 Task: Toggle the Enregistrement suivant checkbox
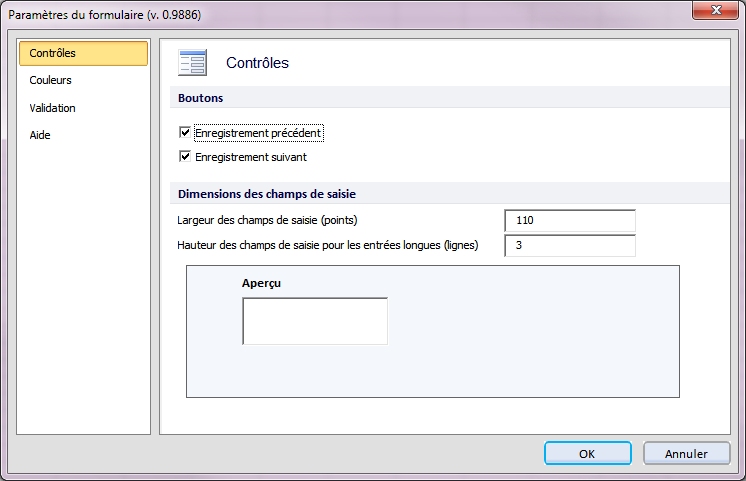point(185,157)
